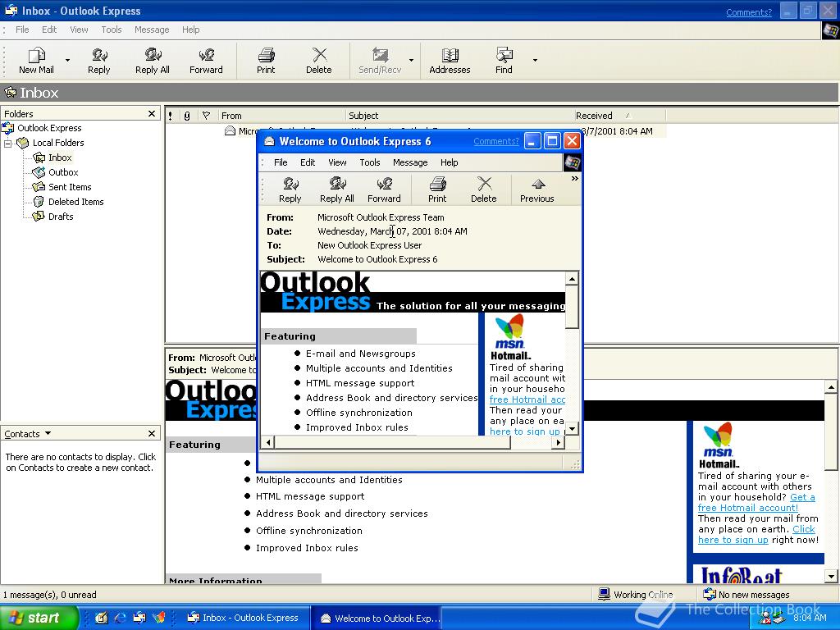Click Comments link in Inbox title bar
Screen dimensions: 840x630
[748, 12]
